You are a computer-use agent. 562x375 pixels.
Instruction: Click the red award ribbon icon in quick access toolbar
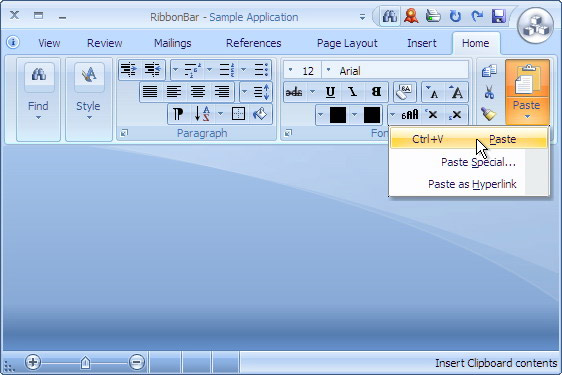point(411,16)
